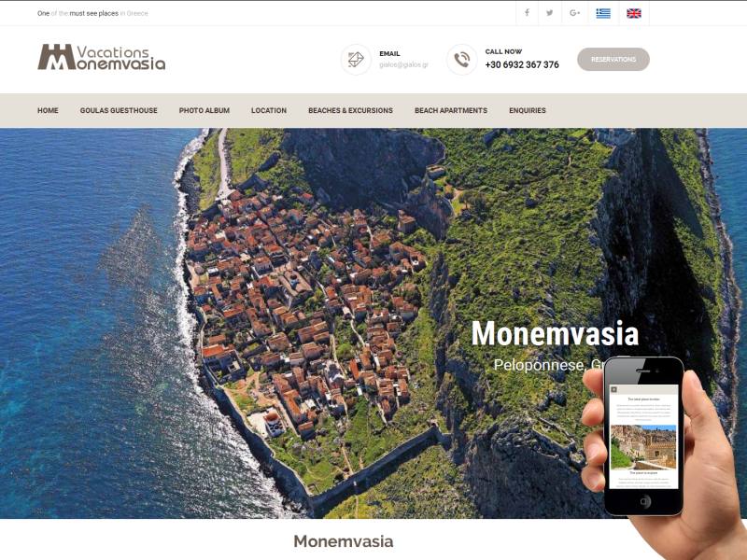The height and width of the screenshot is (560, 747).
Task: Open the Facebook social icon
Action: (x=527, y=13)
